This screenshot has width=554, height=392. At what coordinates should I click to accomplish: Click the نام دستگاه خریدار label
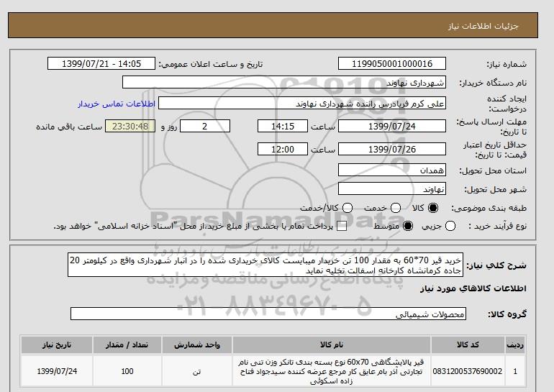[x=493, y=83]
